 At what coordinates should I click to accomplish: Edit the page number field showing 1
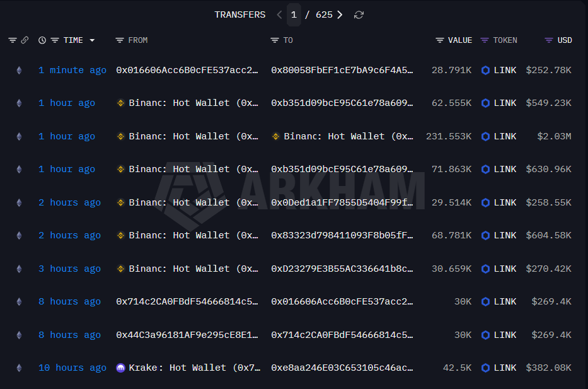click(294, 15)
